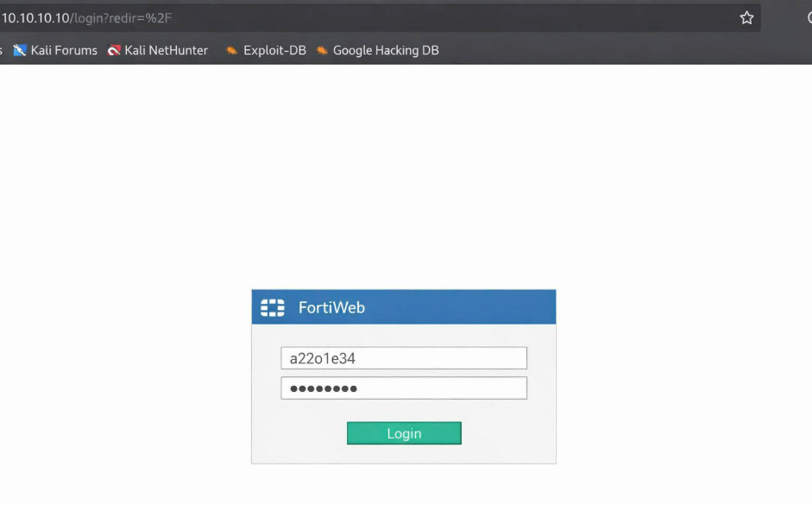Open the Kali NetHunter bookmark
This screenshot has width=812, height=505.
pos(158,50)
